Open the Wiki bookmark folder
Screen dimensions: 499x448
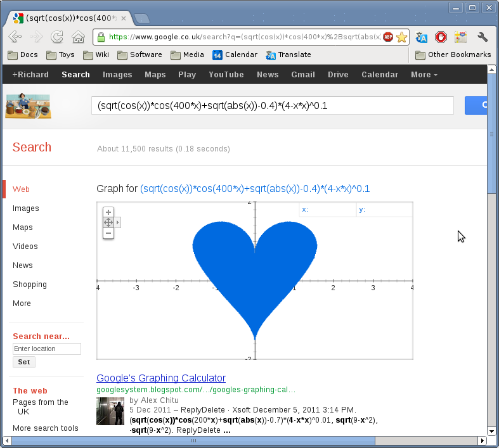pos(96,54)
